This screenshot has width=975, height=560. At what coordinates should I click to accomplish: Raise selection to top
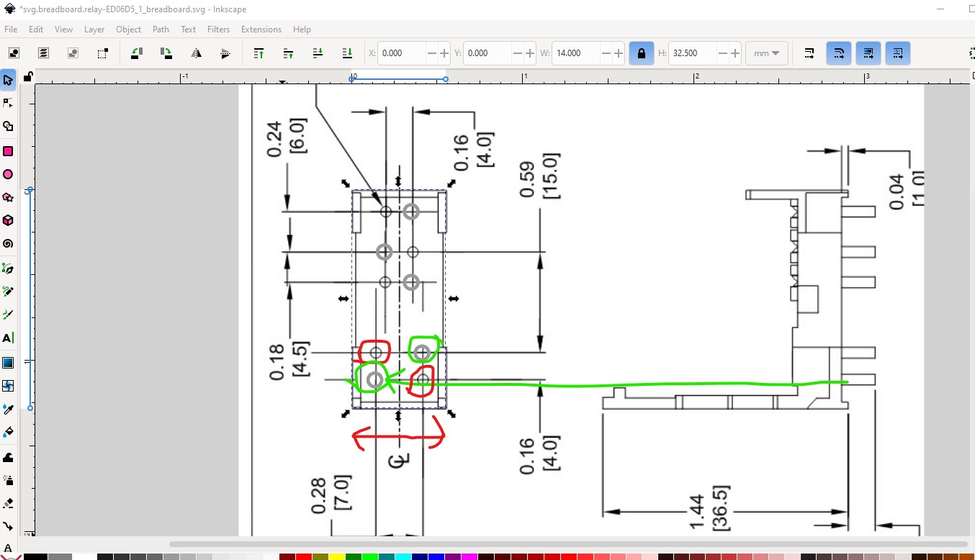click(x=259, y=53)
